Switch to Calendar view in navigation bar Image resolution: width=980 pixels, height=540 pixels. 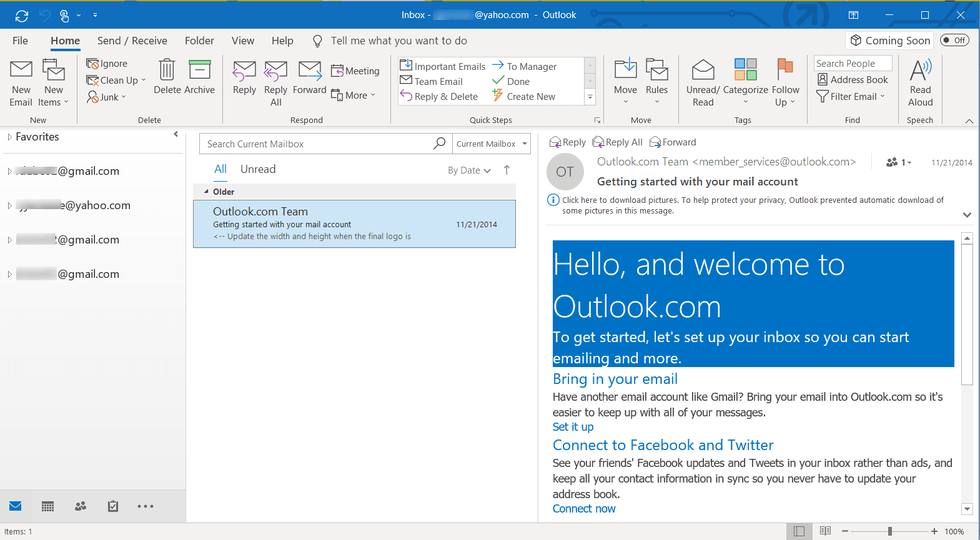(x=48, y=506)
